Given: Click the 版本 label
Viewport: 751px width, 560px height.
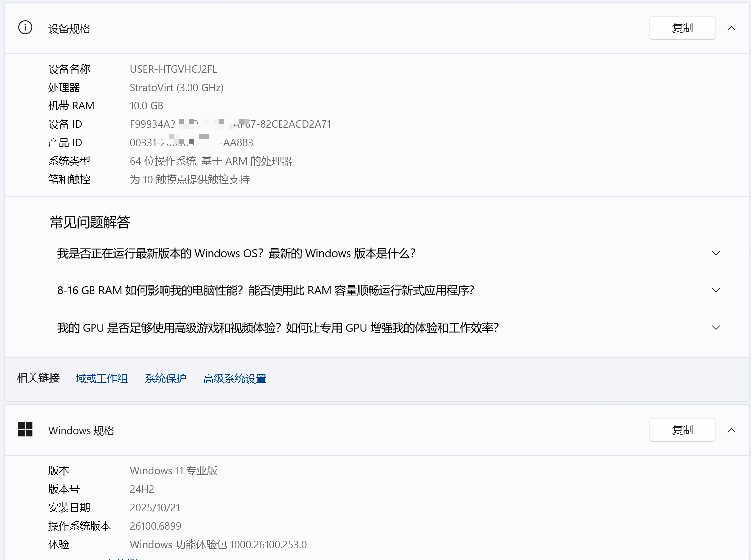Looking at the screenshot, I should [59, 471].
